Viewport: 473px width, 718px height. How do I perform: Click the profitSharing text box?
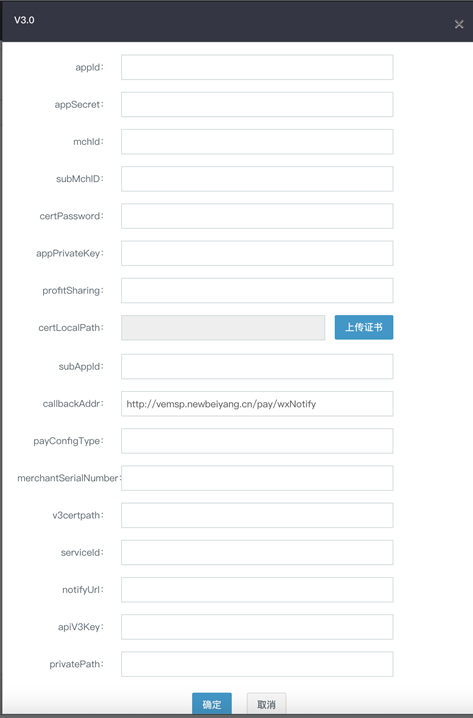pyautogui.click(x=257, y=290)
